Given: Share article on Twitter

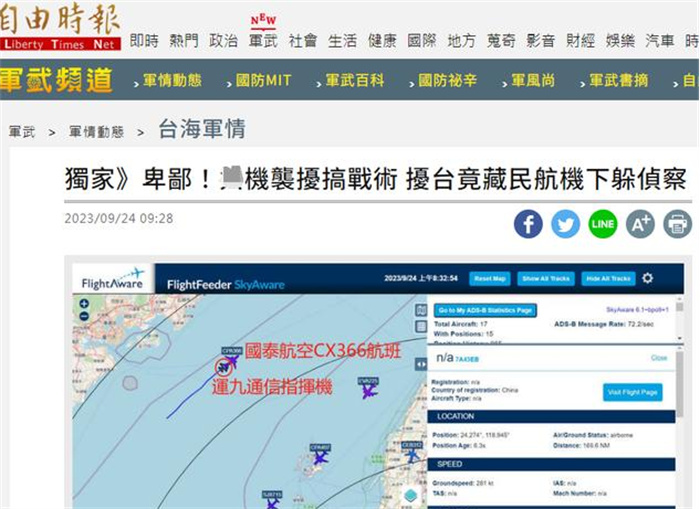Looking at the screenshot, I should pos(566,224).
